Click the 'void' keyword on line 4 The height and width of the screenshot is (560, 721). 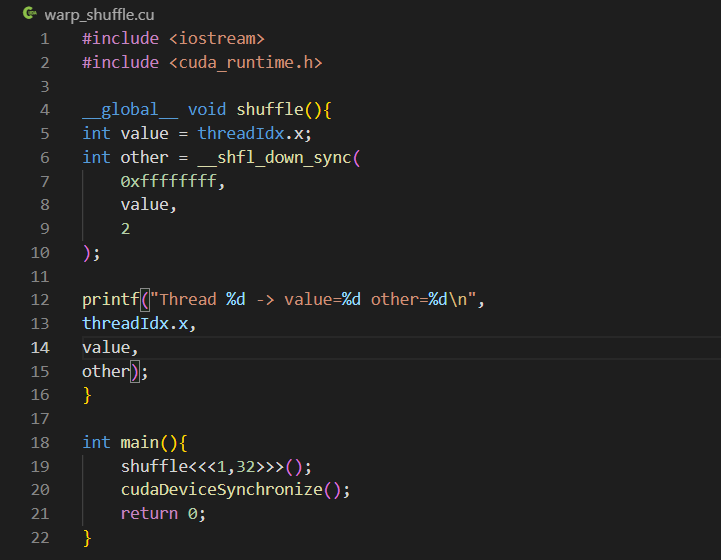[207, 110]
